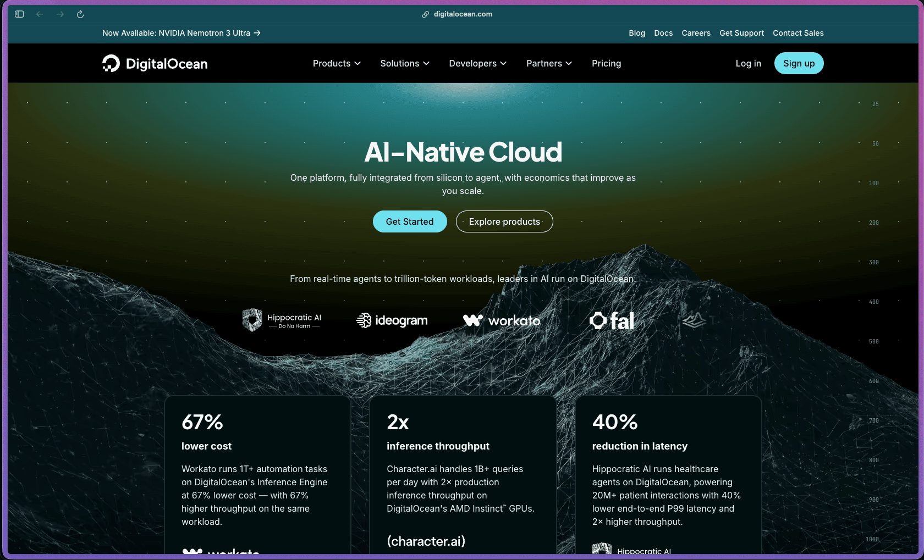Click the Explore products button
924x560 pixels.
click(x=504, y=221)
